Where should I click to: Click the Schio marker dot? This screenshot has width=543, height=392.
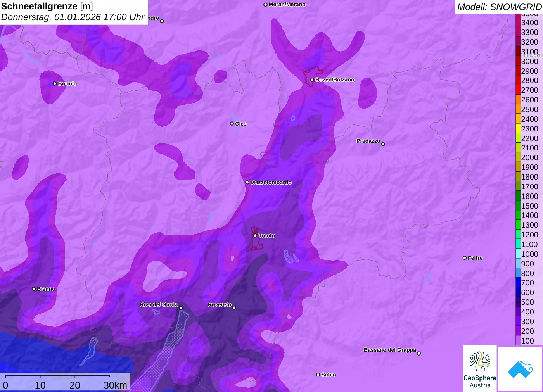(318, 375)
